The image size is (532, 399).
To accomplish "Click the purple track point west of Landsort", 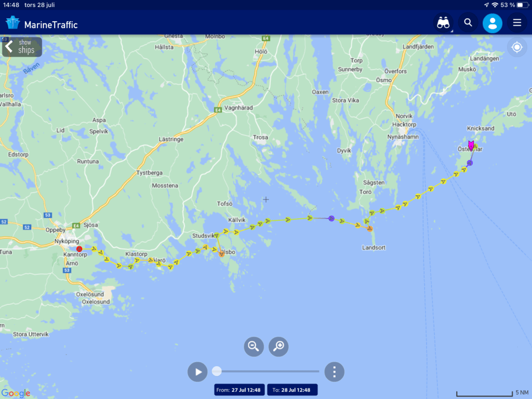I will pyautogui.click(x=331, y=218).
